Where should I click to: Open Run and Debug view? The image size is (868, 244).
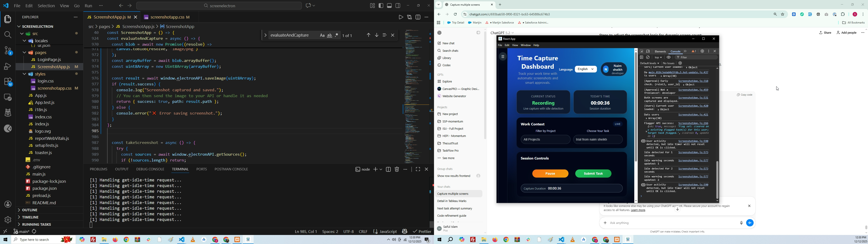pos(7,66)
